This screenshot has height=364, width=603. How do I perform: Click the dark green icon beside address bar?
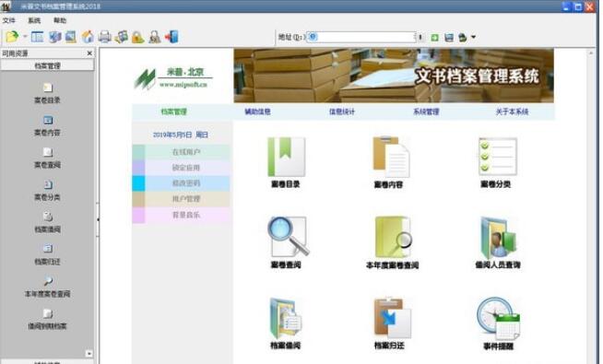click(x=463, y=37)
